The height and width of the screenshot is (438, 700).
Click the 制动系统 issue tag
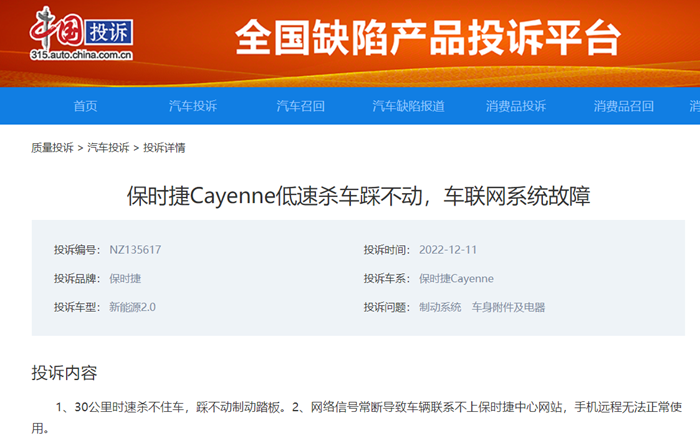[x=440, y=307]
